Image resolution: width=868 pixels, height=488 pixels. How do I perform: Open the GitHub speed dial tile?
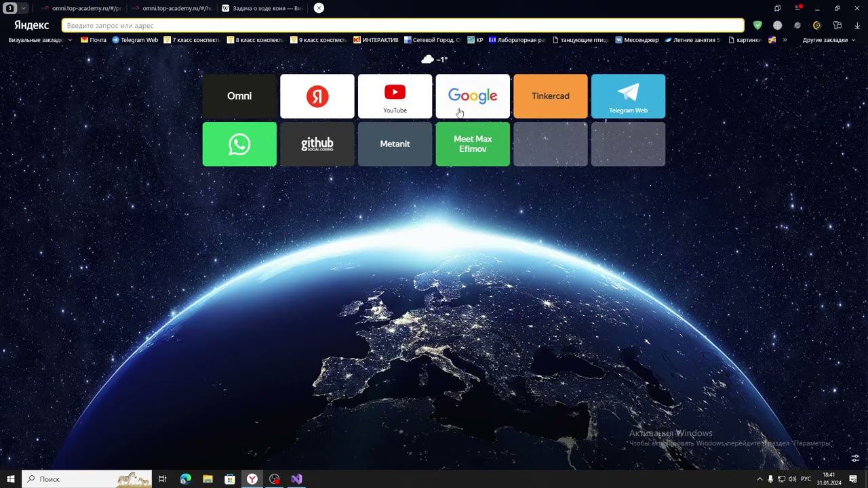pyautogui.click(x=317, y=144)
